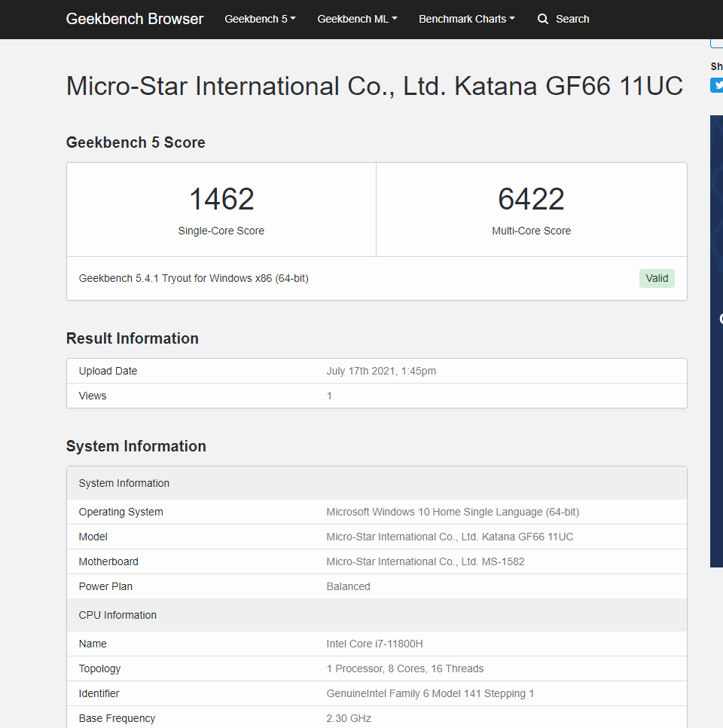Click the Twitter share button
The height and width of the screenshot is (728, 723).
click(717, 85)
